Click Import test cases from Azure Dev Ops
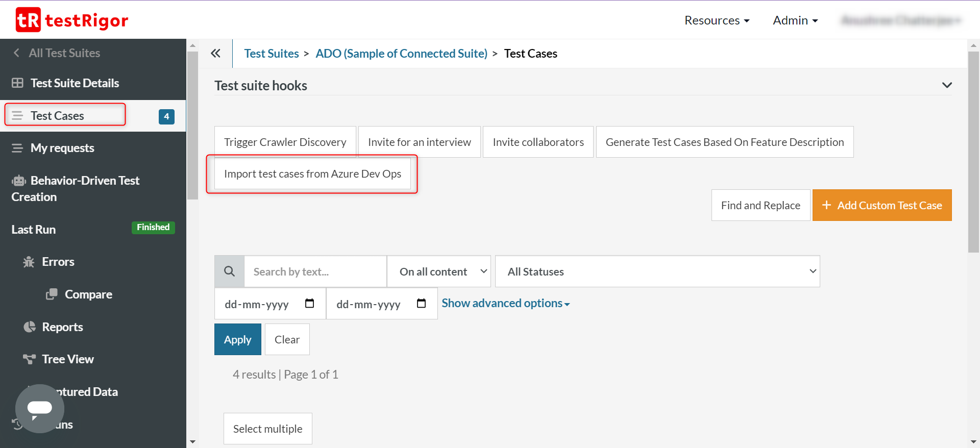Viewport: 980px width, 448px height. (312, 174)
